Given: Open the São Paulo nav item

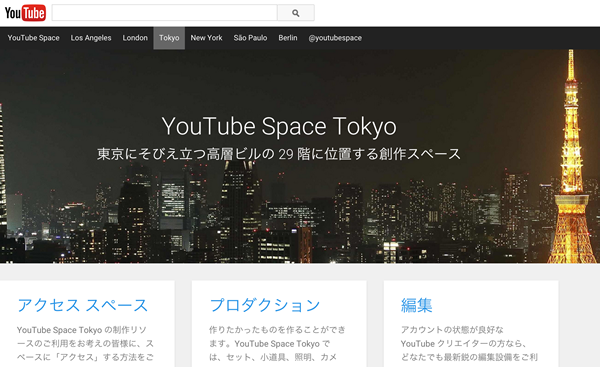Looking at the screenshot, I should tap(251, 38).
